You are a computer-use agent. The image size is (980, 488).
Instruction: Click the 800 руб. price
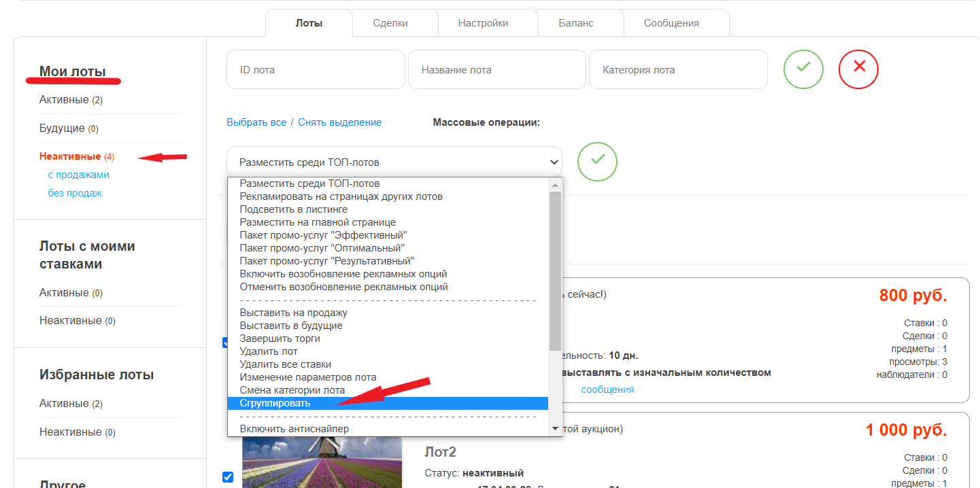point(913,296)
